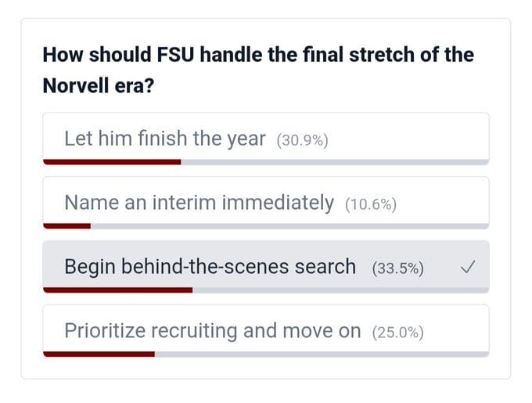Click the (30.9%) result percentage
Screen dimensions: 532x403
point(302,141)
